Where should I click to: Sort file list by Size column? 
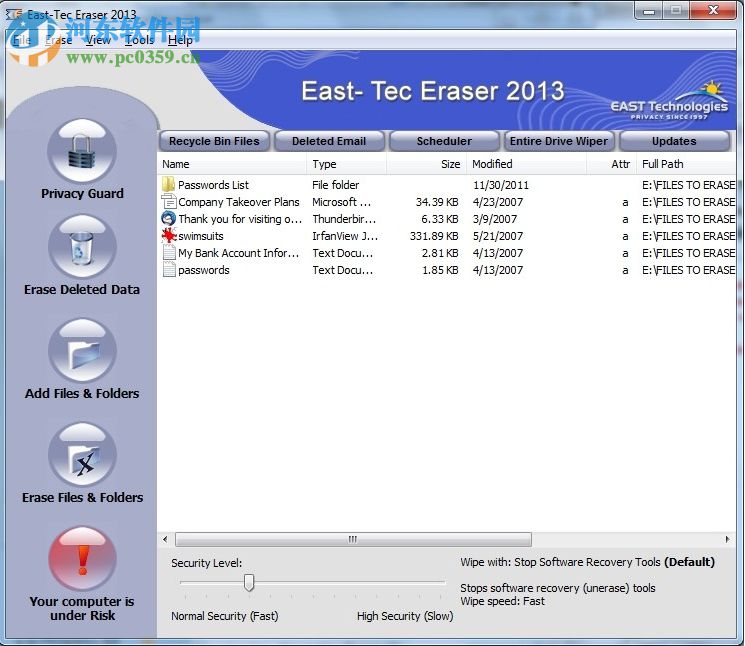pos(427,164)
